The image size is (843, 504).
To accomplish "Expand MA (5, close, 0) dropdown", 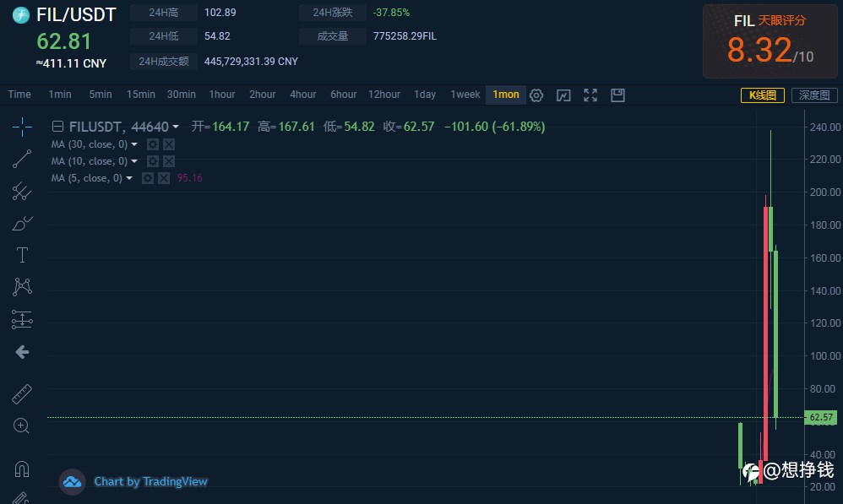I will [x=129, y=178].
